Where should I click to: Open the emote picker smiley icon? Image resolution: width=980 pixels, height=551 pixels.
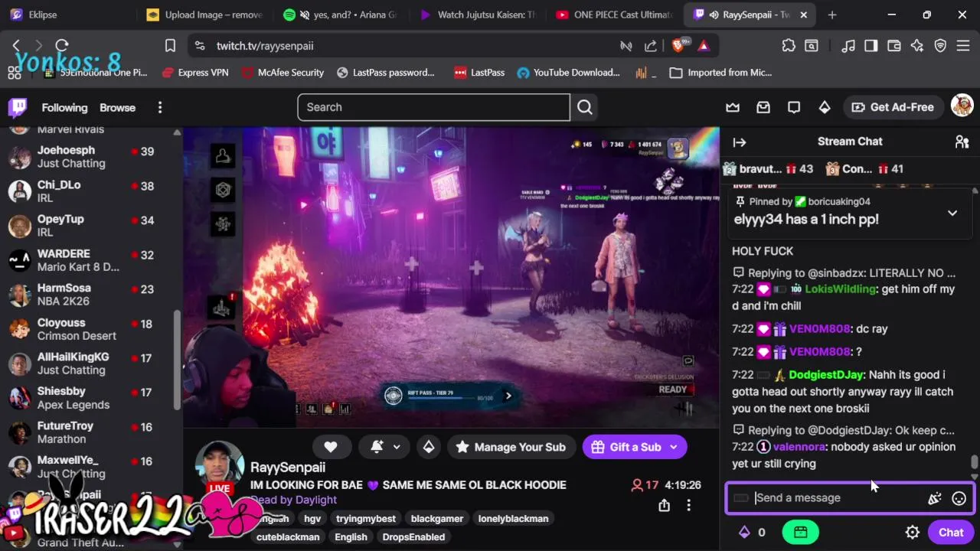click(959, 498)
